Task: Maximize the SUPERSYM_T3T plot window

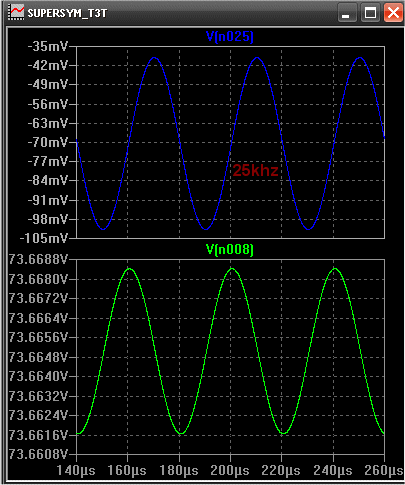Action: click(370, 13)
